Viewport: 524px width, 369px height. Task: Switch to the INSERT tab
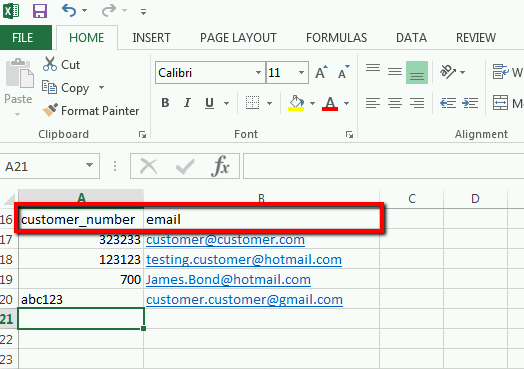coord(151,38)
